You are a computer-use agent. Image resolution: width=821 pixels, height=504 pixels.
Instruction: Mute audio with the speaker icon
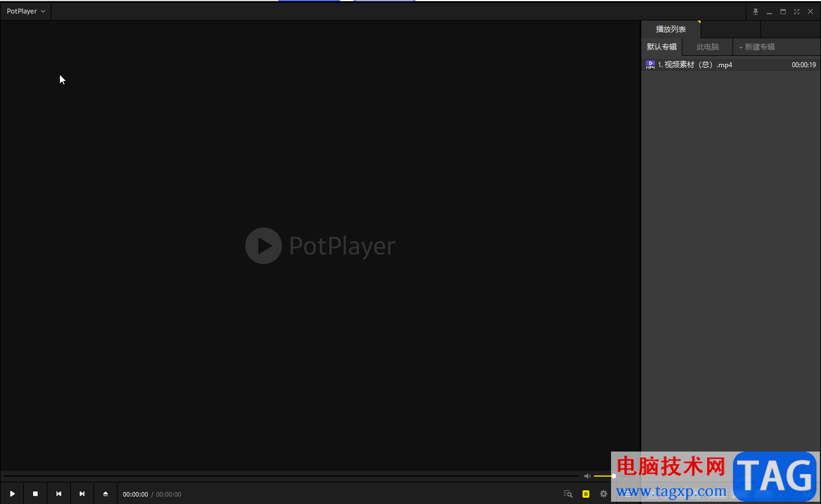point(587,476)
